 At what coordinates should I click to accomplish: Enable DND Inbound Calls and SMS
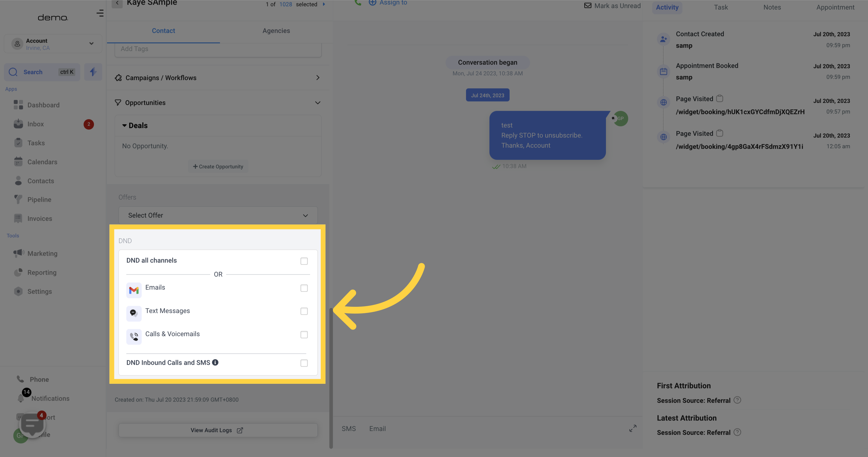(x=303, y=363)
